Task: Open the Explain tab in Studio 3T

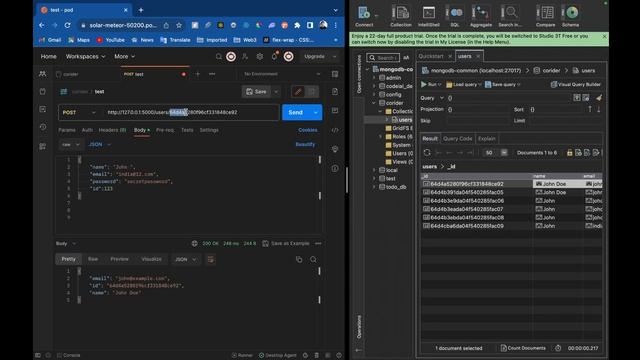Action: pyautogui.click(x=487, y=138)
